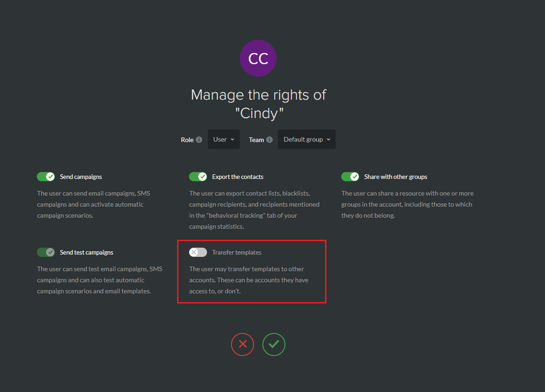Open the User role dropdown
This screenshot has width=545, height=392.
[224, 139]
